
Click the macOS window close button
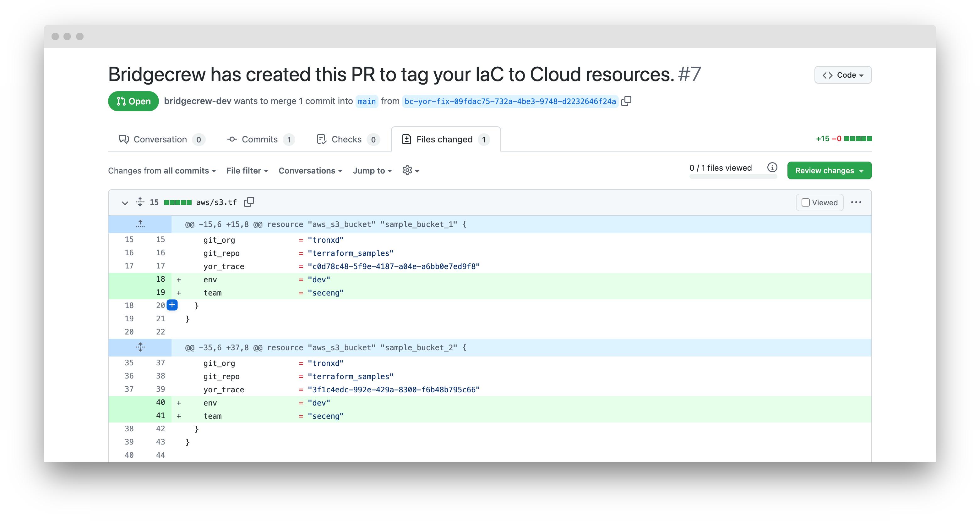point(55,36)
